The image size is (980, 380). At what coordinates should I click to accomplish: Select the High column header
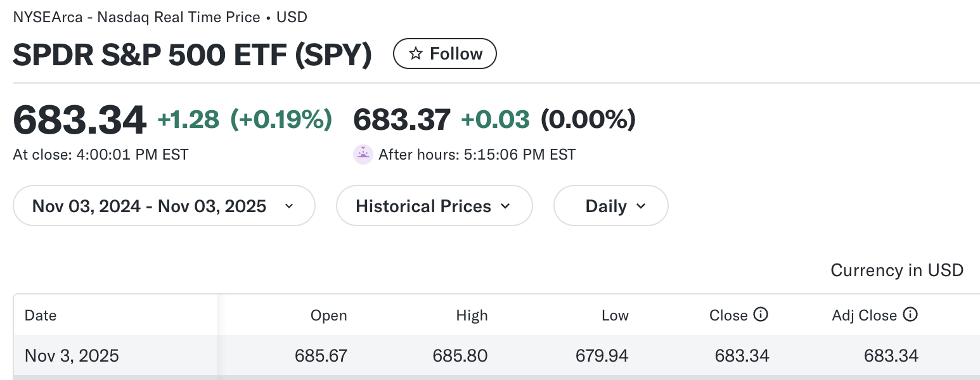(472, 315)
